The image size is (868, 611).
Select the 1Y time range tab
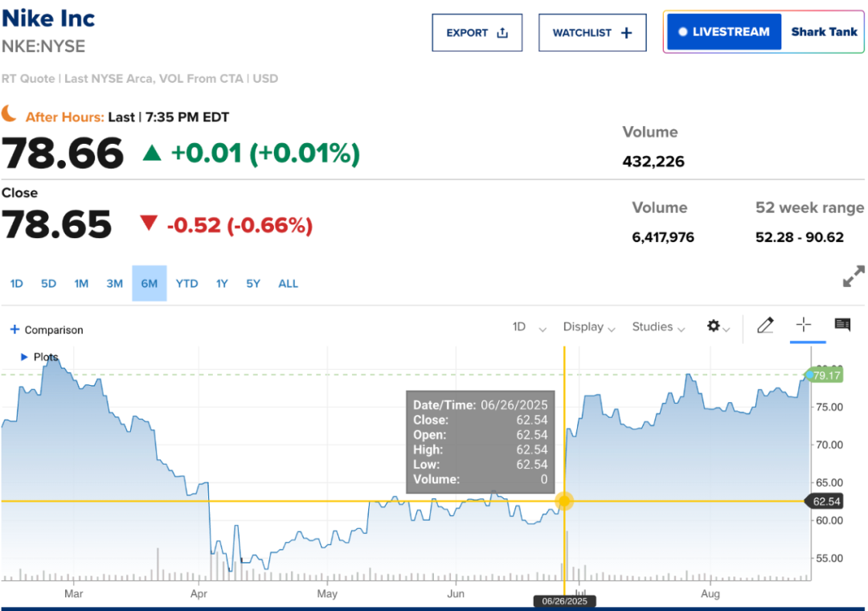point(222,284)
